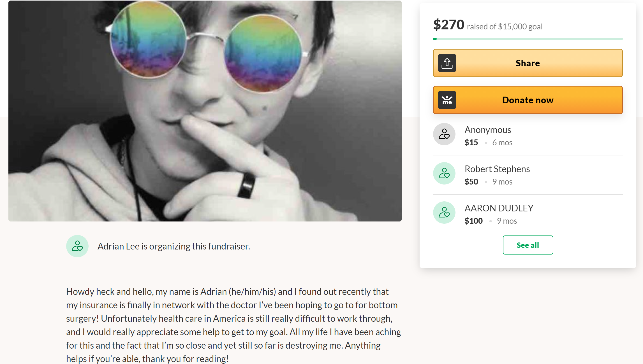
Task: Click AARON DUDLEY's green donor avatar icon
Action: point(444,213)
